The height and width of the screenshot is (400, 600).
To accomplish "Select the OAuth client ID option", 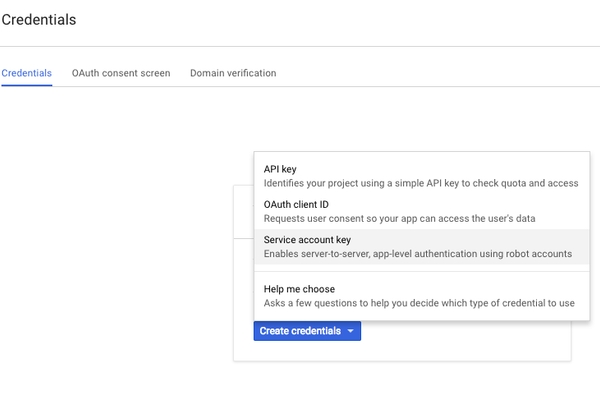I will point(289,204).
